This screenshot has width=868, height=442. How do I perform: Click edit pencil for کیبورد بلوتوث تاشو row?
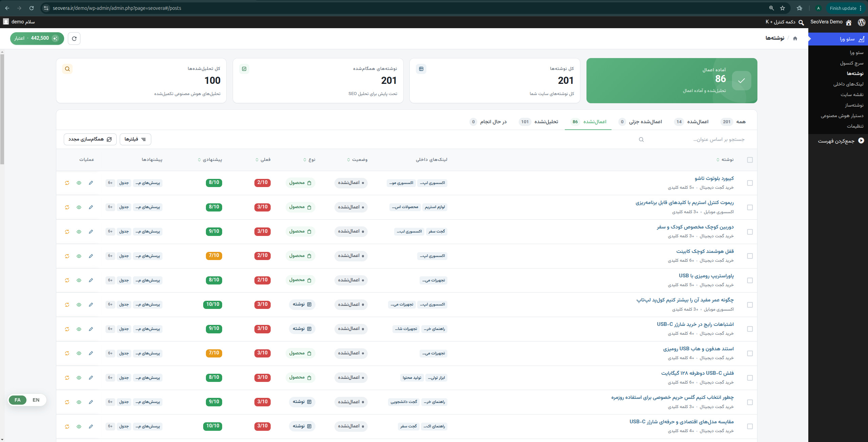(91, 183)
